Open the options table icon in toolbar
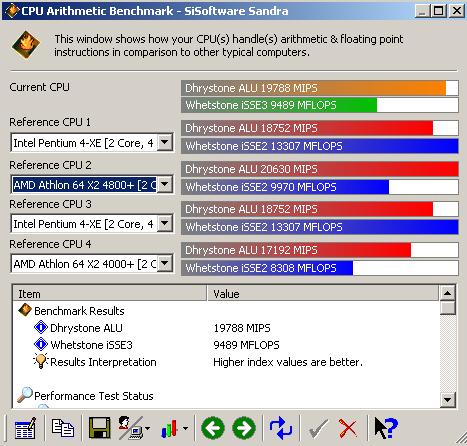Viewport: 467px width, 446px height. (x=25, y=428)
